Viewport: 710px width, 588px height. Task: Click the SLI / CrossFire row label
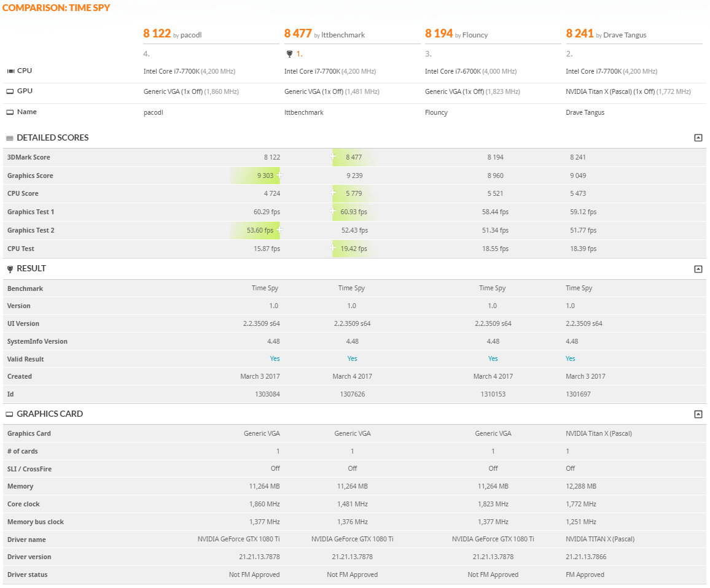coord(29,470)
